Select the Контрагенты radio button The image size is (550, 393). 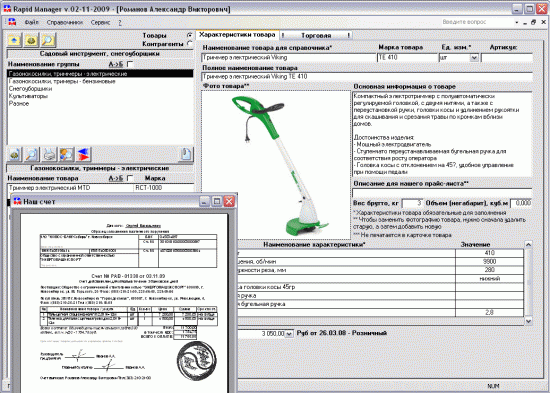(x=190, y=44)
